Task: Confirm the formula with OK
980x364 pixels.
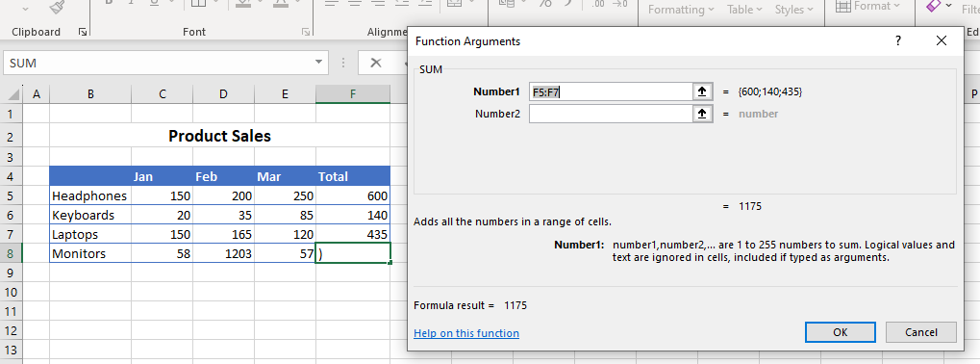Action: click(x=840, y=332)
